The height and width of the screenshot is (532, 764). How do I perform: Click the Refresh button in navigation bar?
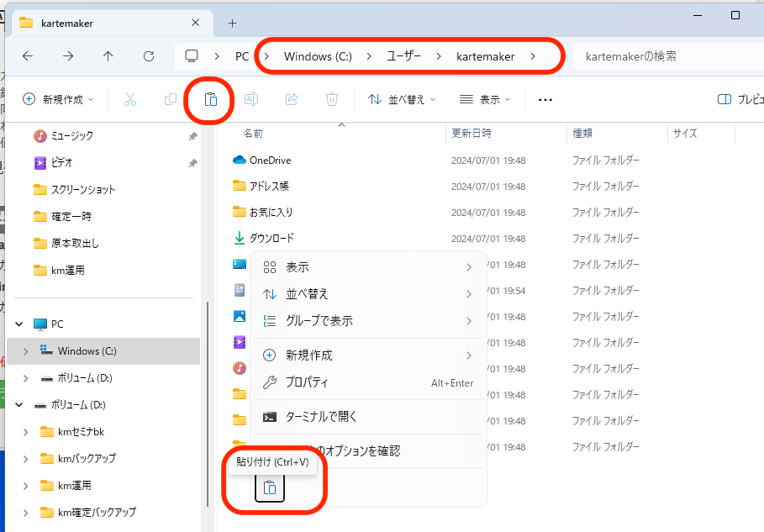tap(149, 56)
